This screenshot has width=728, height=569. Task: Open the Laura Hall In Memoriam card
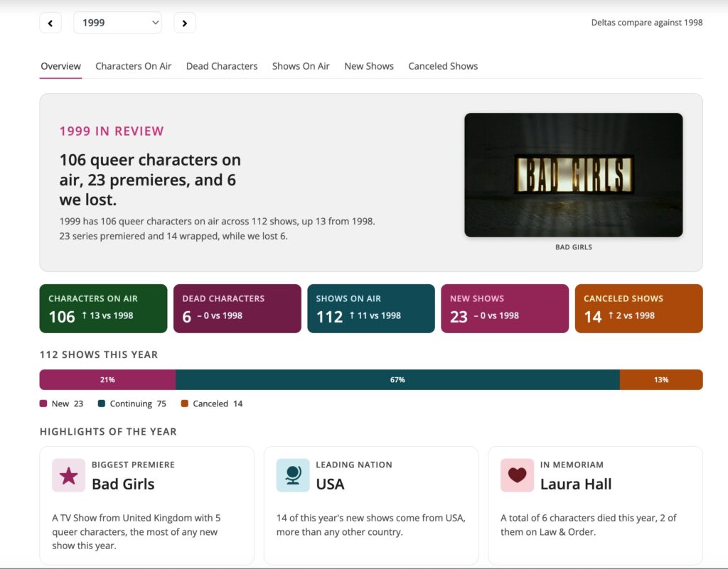tap(595, 505)
